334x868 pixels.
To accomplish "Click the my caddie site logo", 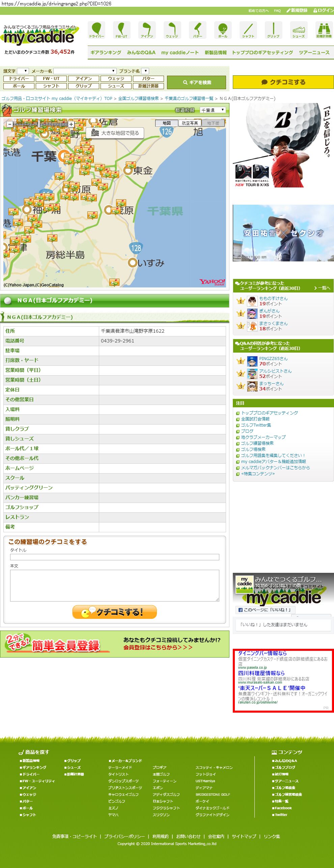I will coord(40,35).
